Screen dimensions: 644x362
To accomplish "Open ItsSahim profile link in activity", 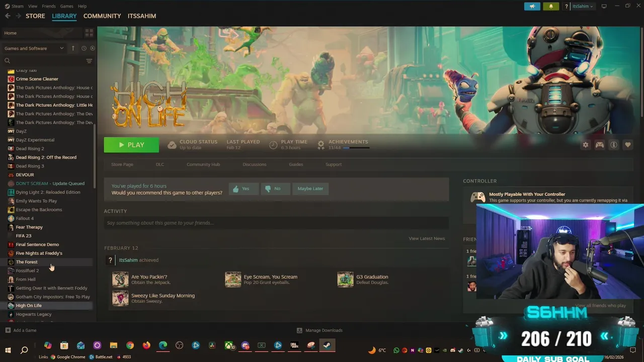I will pos(128,260).
